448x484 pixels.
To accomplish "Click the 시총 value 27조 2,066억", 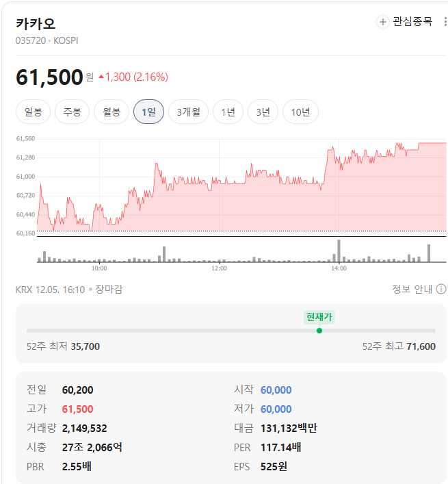I will coord(92,447).
